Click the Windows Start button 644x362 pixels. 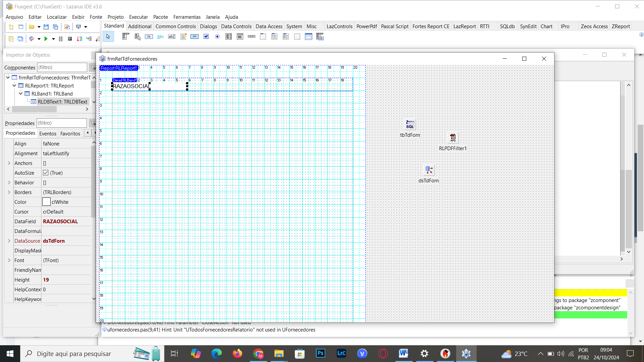(x=10, y=354)
